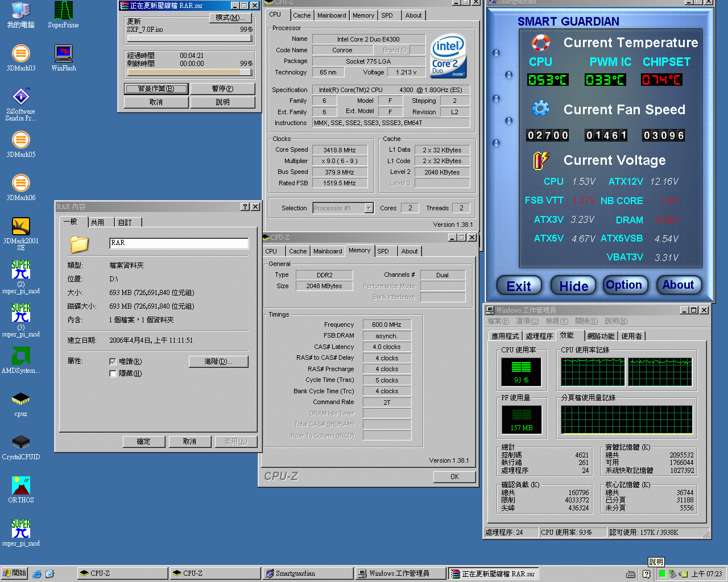Click Option button in Smart Guardian
Screen dimensions: 728x582
point(624,285)
